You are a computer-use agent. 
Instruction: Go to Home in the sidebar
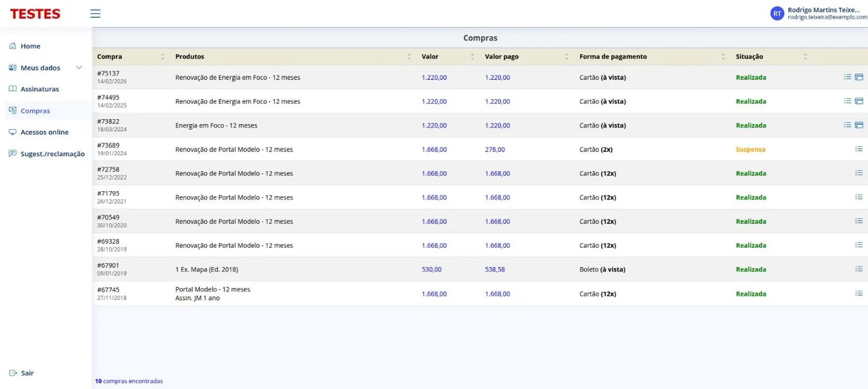30,46
